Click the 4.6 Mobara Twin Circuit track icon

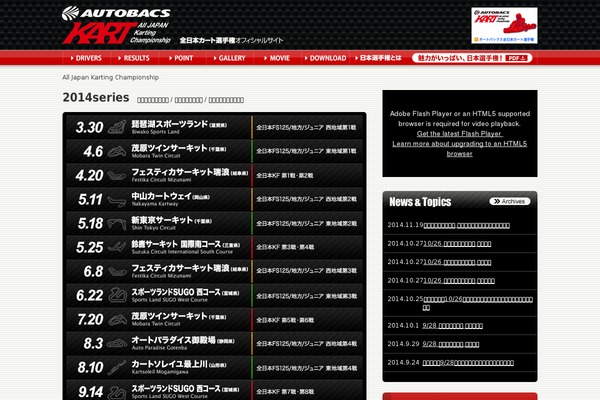[x=117, y=151]
